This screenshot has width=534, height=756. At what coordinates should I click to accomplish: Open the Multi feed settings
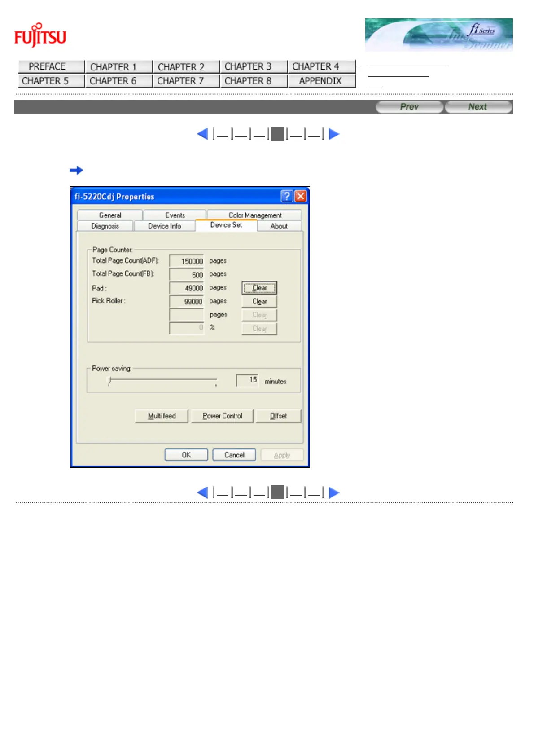point(162,416)
